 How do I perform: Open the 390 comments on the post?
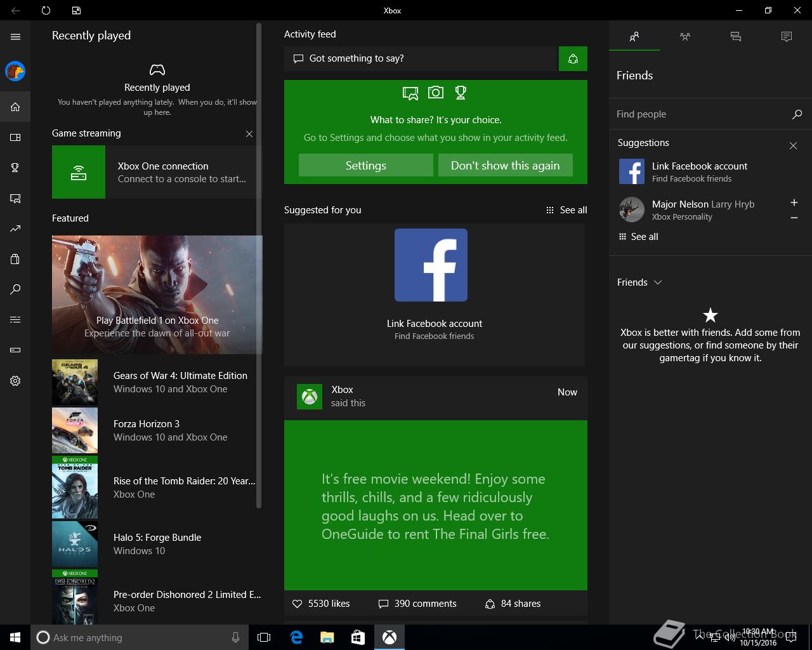[417, 604]
